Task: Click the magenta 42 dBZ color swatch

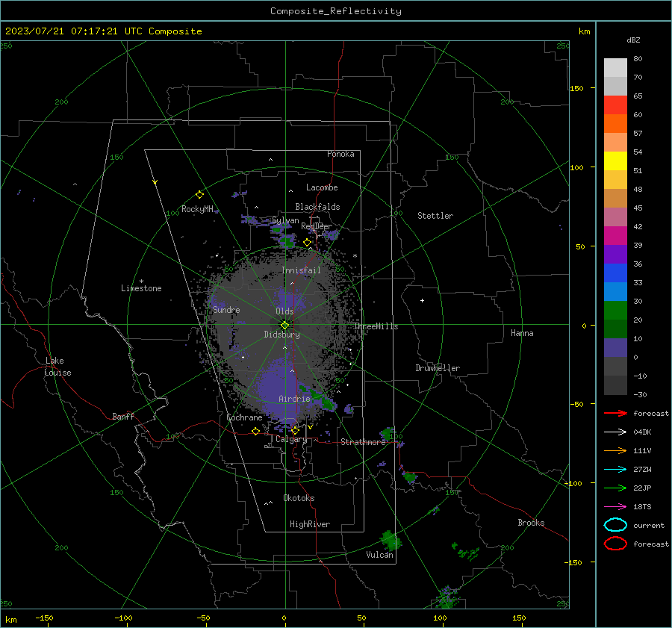Action: (x=615, y=235)
